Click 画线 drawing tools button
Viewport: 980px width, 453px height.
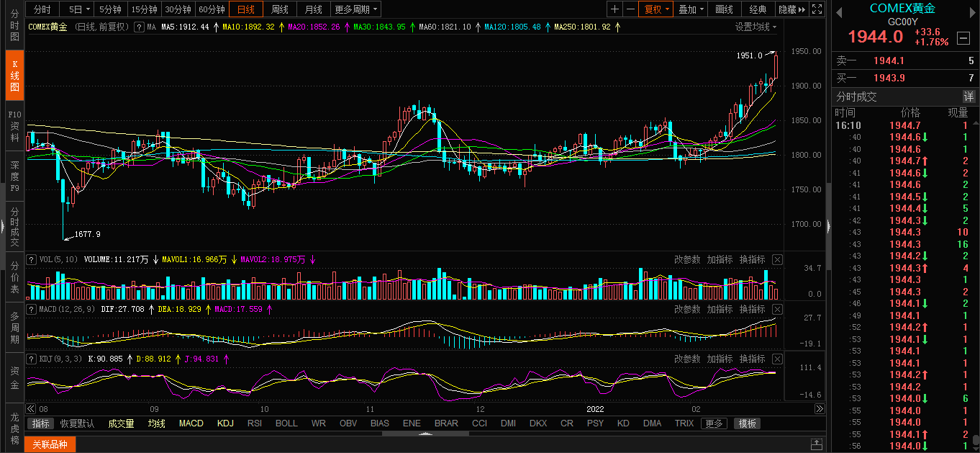coord(724,9)
